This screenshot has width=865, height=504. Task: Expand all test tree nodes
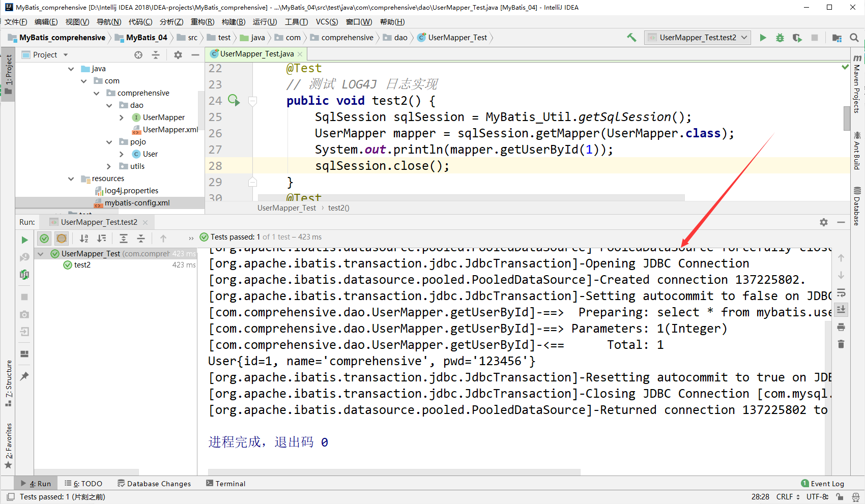click(124, 238)
